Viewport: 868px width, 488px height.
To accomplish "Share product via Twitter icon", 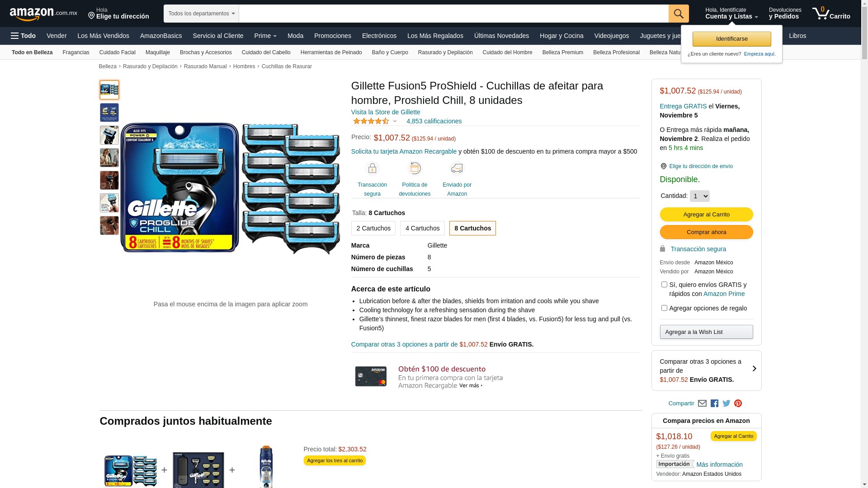I will point(726,404).
